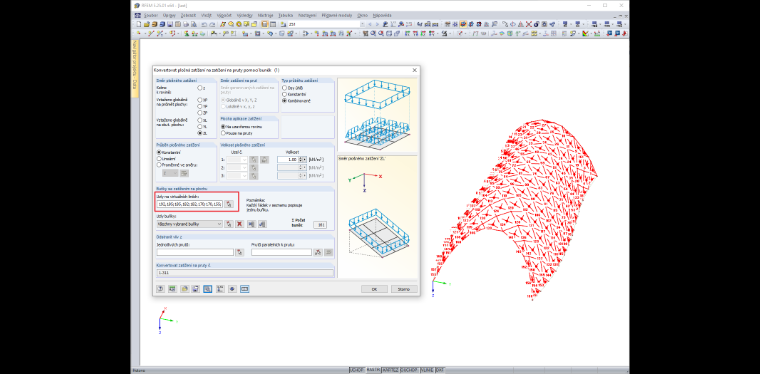Click the open folder icon in dialog footer
This screenshot has width=760, height=374.
[x=184, y=289]
